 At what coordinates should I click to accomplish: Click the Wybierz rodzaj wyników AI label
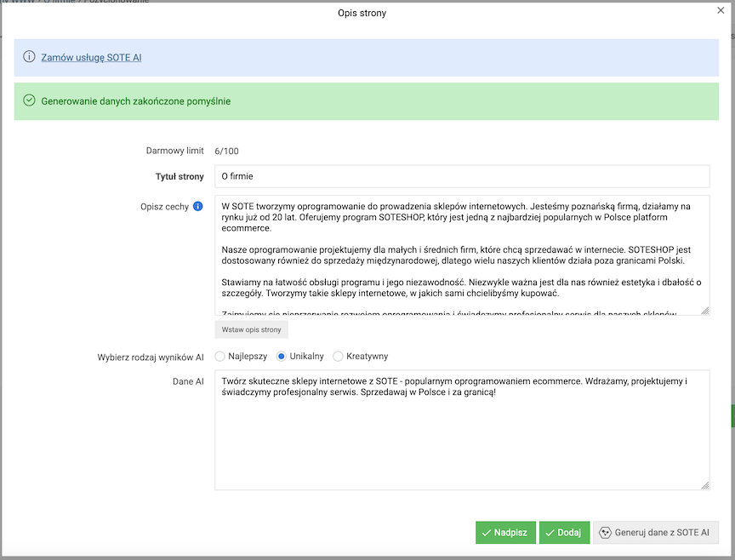point(151,357)
